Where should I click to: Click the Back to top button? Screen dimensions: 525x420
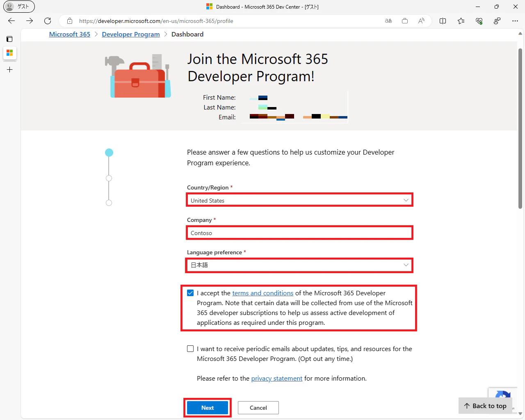click(x=485, y=406)
